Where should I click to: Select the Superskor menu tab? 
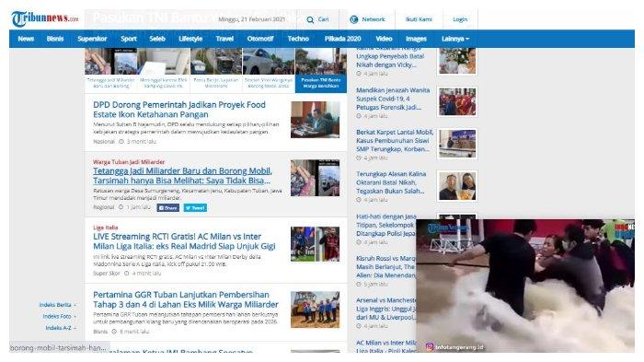(92, 39)
